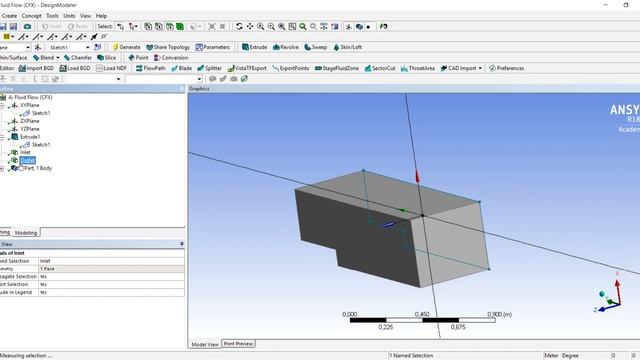Click the Revolve tool
640x360 pixels.
click(x=286, y=47)
